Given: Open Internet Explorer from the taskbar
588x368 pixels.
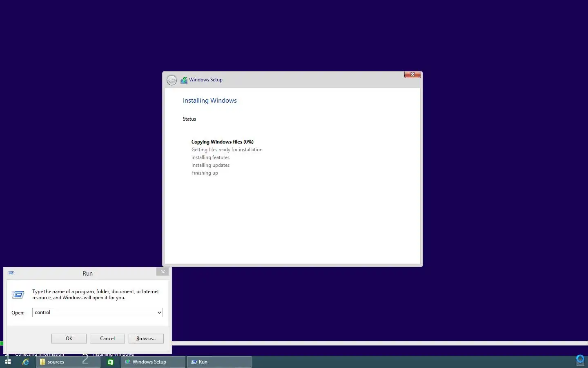Looking at the screenshot, I should click(x=26, y=362).
